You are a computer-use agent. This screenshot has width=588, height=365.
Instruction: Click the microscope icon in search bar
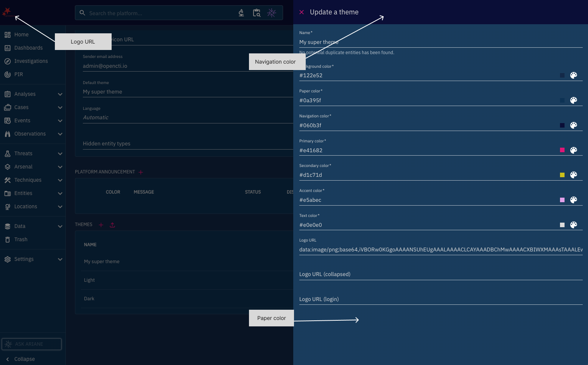tap(241, 13)
